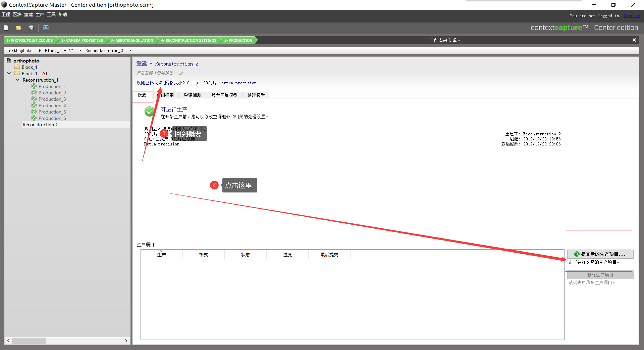Switch to the 重建辅助 tab

[193, 95]
